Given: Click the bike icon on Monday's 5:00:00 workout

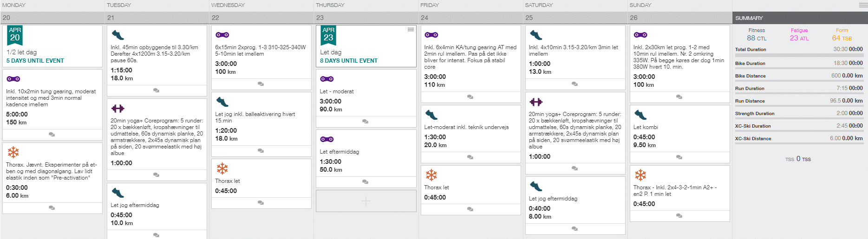Looking at the screenshot, I should pos(13,79).
